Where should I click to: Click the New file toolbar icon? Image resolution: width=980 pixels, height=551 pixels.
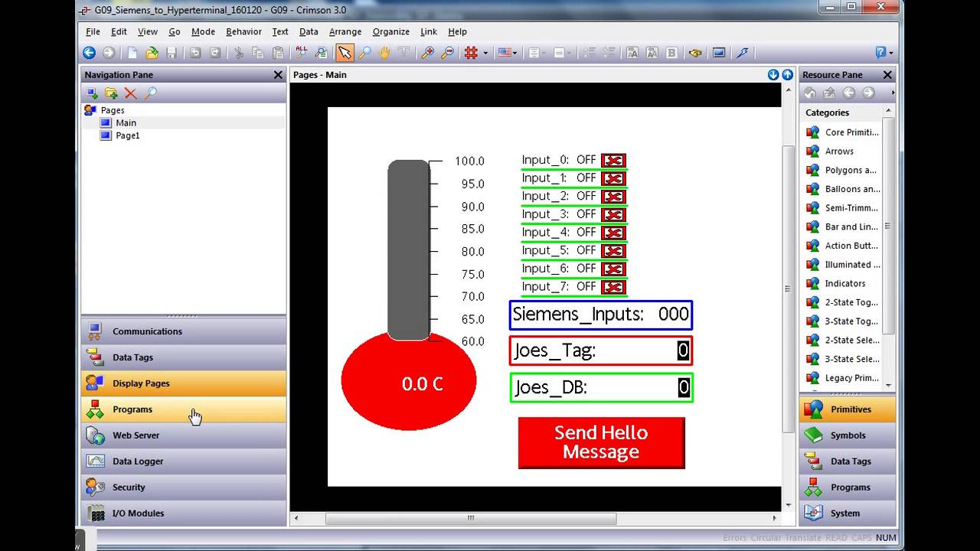[x=132, y=53]
